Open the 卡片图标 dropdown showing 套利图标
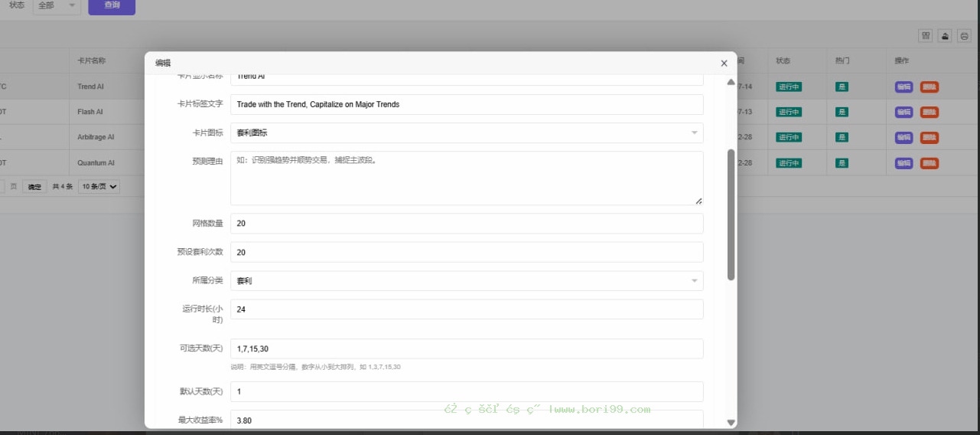The width and height of the screenshot is (980, 435). [x=467, y=132]
